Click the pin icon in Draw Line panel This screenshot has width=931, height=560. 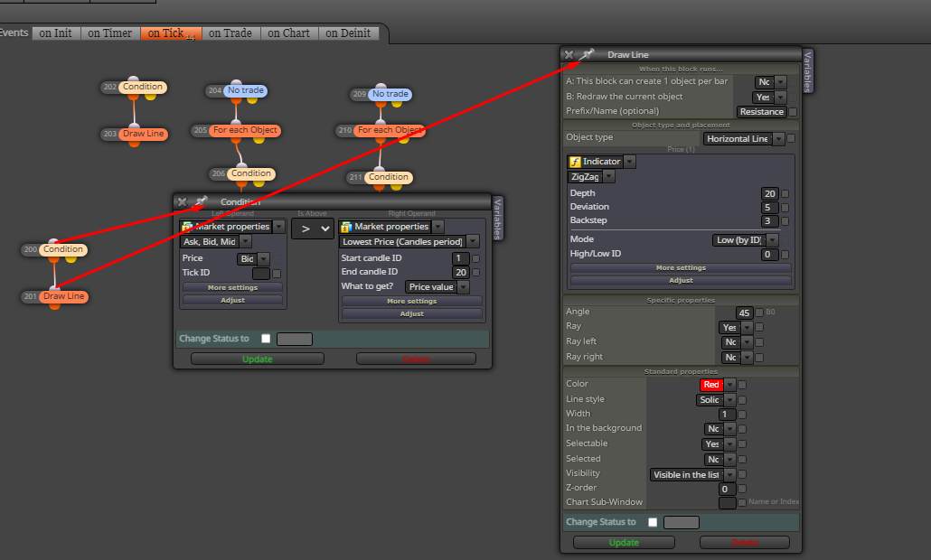point(588,54)
